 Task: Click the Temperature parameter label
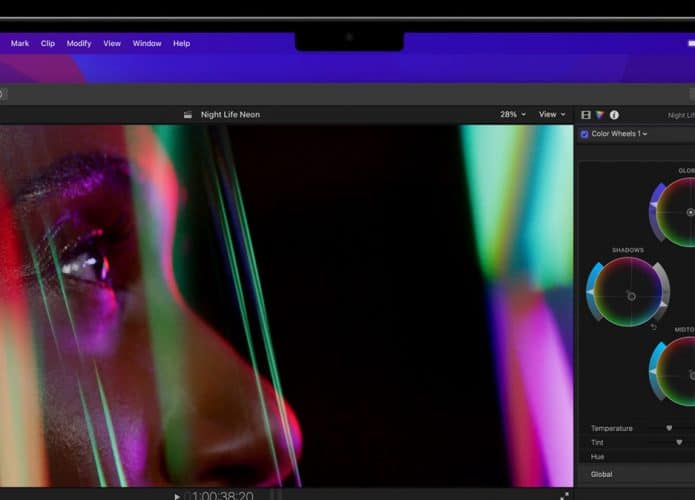[x=612, y=428]
